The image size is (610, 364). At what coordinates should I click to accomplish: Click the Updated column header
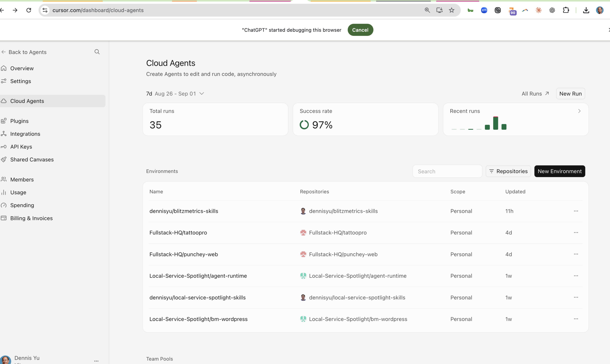click(515, 192)
